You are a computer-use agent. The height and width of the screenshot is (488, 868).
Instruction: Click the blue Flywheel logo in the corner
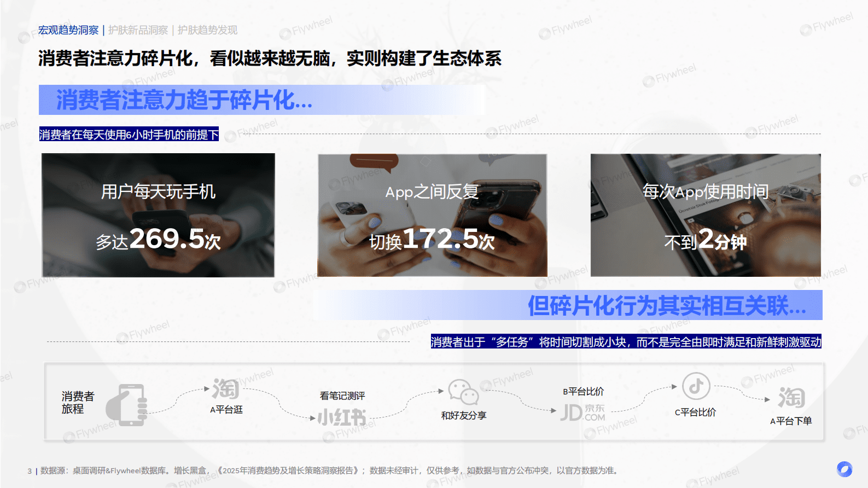tap(844, 469)
